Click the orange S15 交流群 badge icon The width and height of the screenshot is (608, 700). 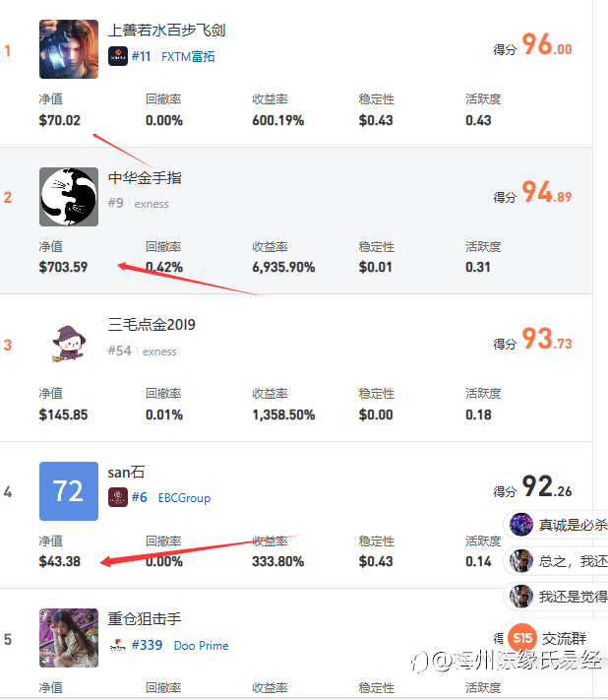pos(522,638)
